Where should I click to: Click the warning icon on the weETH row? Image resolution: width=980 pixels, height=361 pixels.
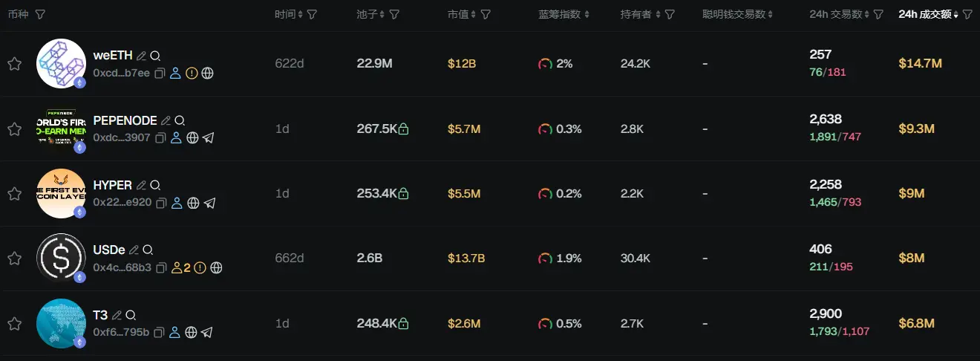192,74
